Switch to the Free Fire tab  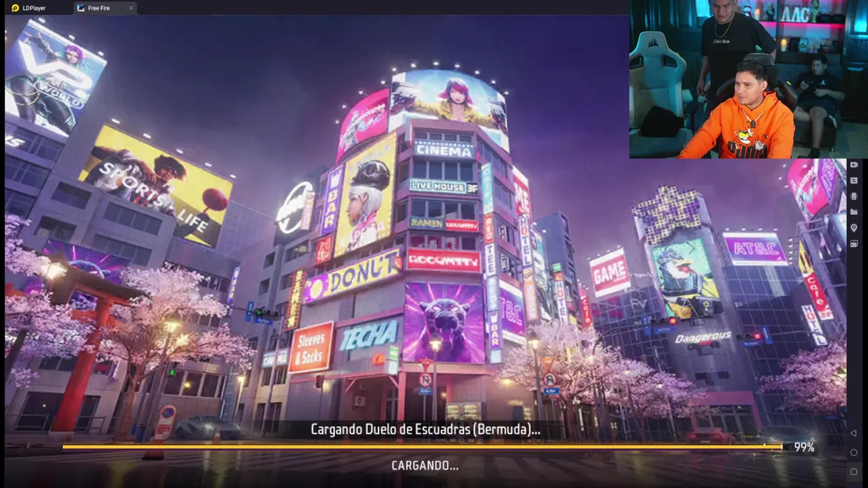[105, 8]
